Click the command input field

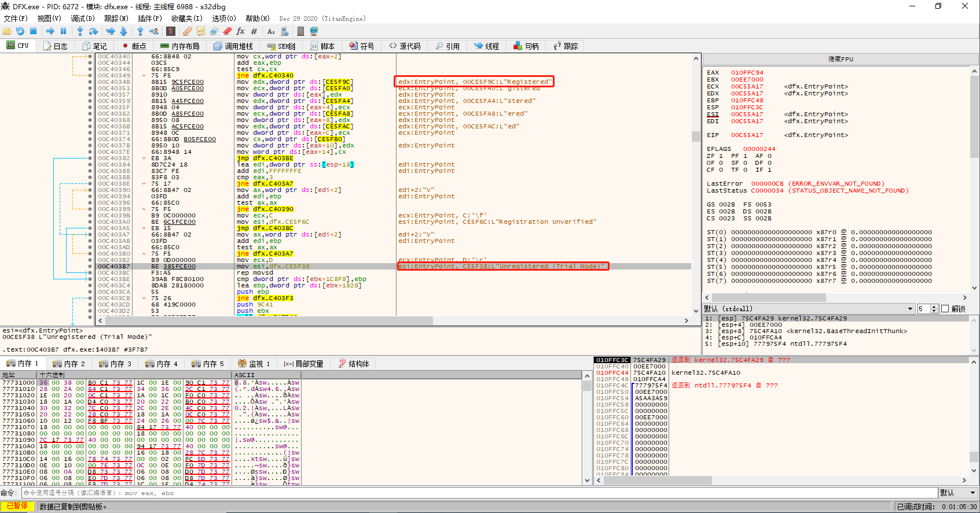click(x=463, y=493)
